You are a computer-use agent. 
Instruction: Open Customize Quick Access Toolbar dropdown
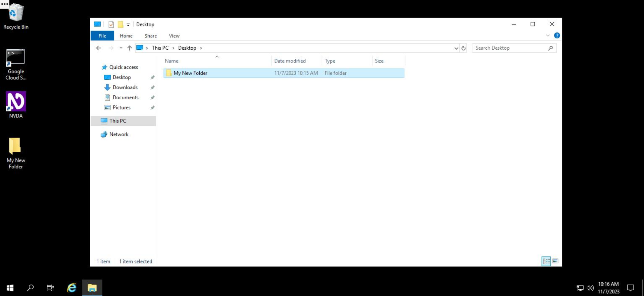point(128,24)
